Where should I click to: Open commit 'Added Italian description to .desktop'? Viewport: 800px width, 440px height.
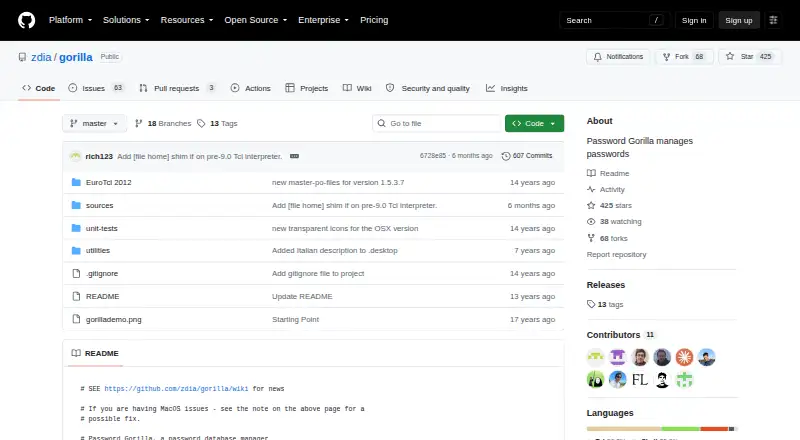335,251
